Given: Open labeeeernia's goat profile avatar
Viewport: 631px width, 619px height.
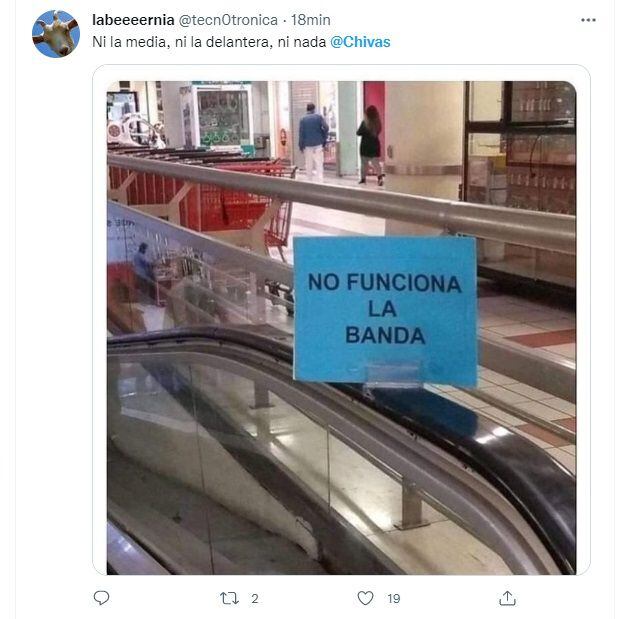Looking at the screenshot, I should point(56,34).
